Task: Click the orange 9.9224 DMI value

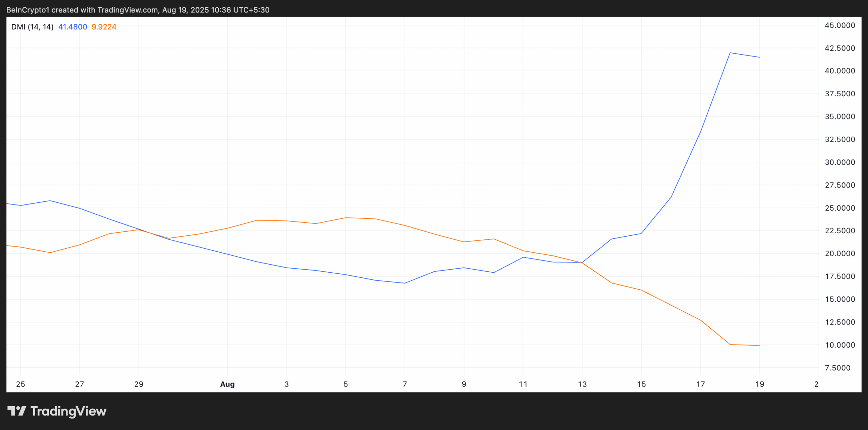Action: point(104,27)
